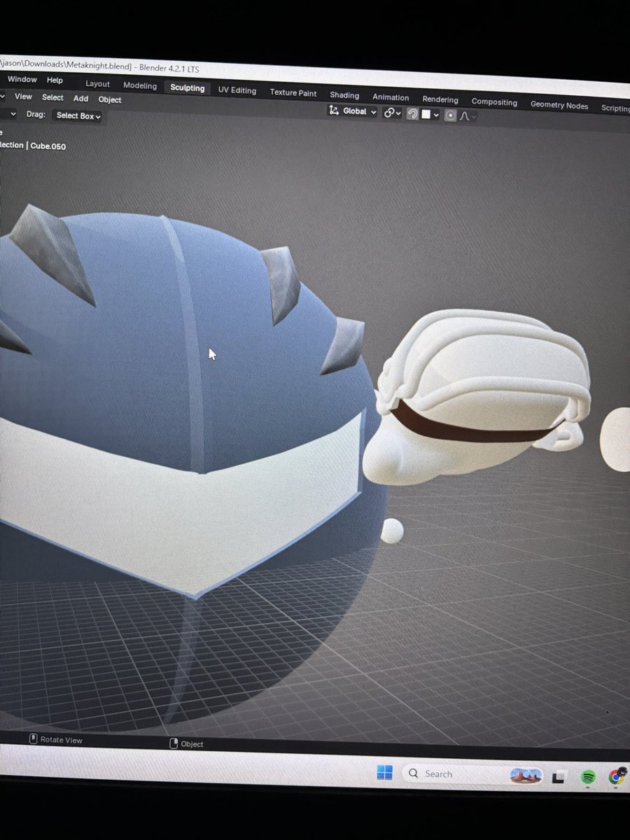This screenshot has height=840, width=630.
Task: Open the proportional falloff curve menu
Action: [x=467, y=116]
